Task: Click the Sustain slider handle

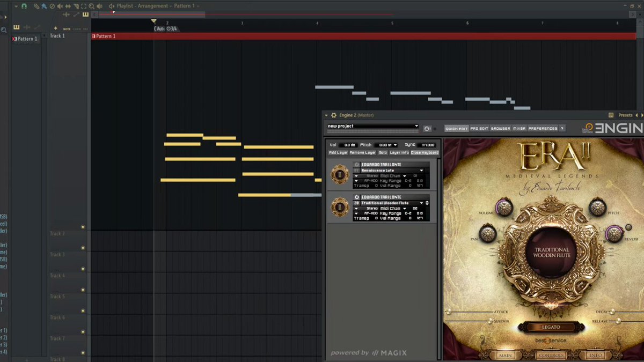Action: tap(489, 321)
